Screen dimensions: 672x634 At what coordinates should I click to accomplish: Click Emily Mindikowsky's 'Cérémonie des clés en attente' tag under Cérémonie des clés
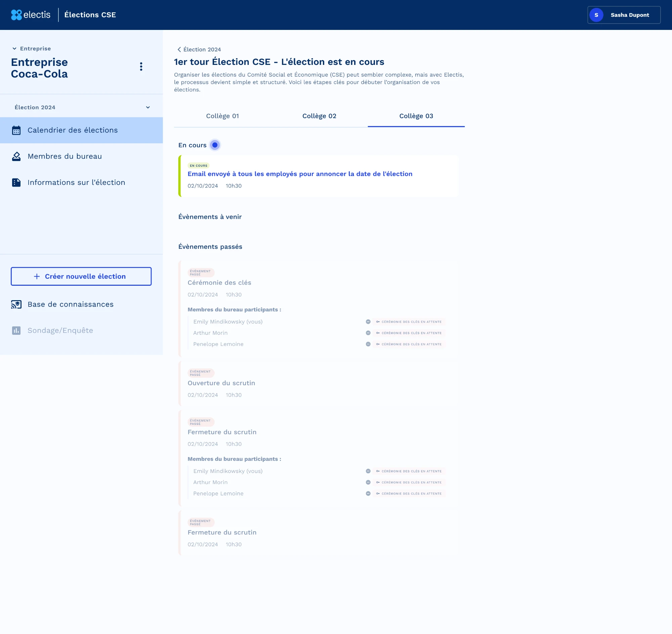coord(409,322)
